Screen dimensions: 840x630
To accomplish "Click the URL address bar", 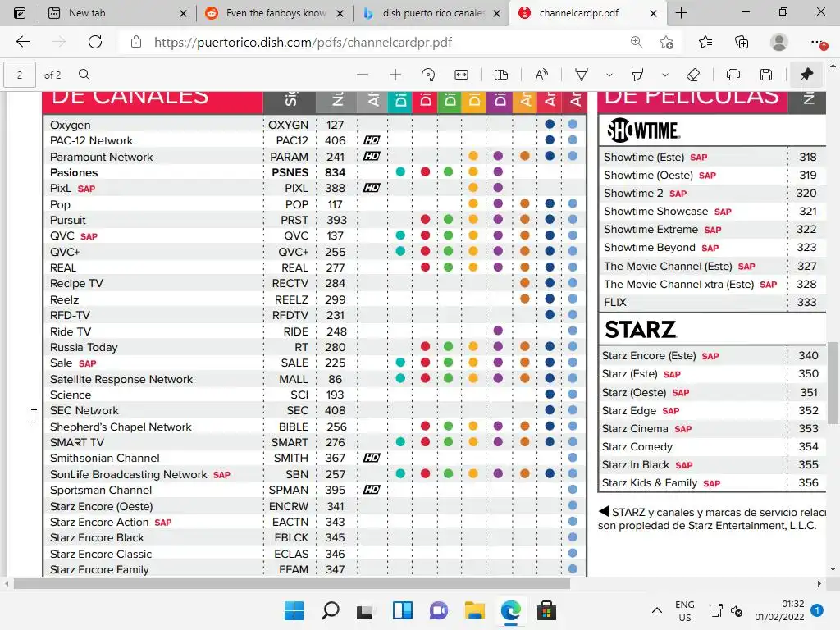I will 375,43.
